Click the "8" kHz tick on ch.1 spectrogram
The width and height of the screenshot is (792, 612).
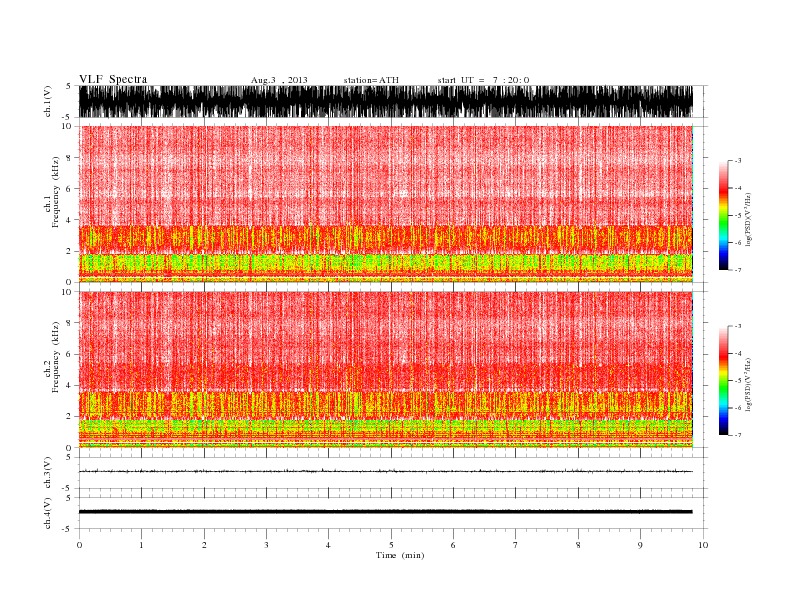(70, 158)
